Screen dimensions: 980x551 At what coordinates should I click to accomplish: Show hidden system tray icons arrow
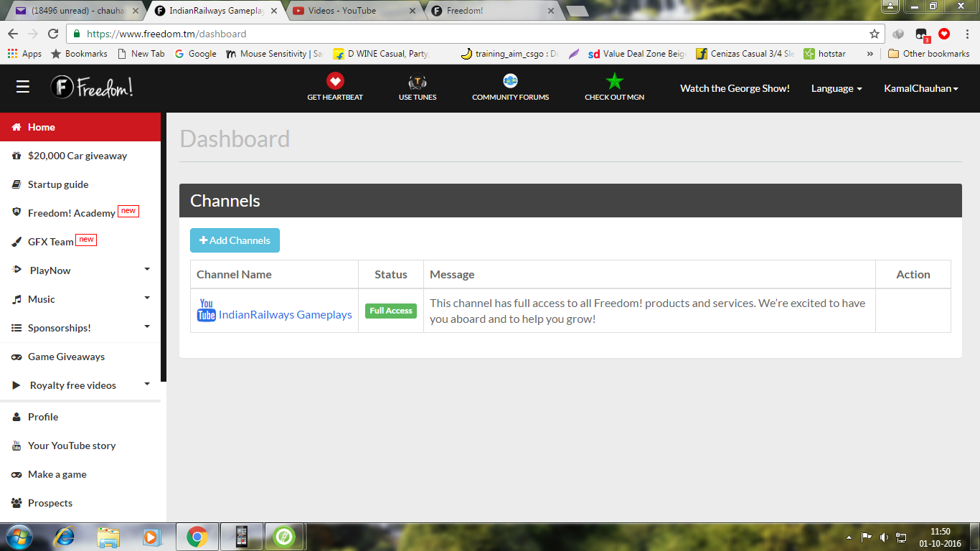pos(849,537)
